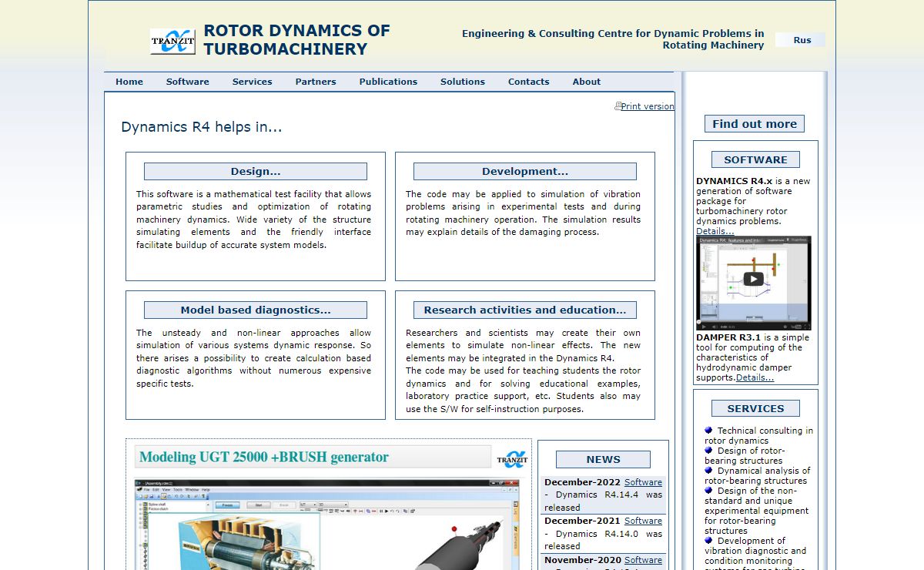The width and height of the screenshot is (924, 570).
Task: Click bullet beside Technical consulting in rotor dynamics
Action: coord(708,431)
